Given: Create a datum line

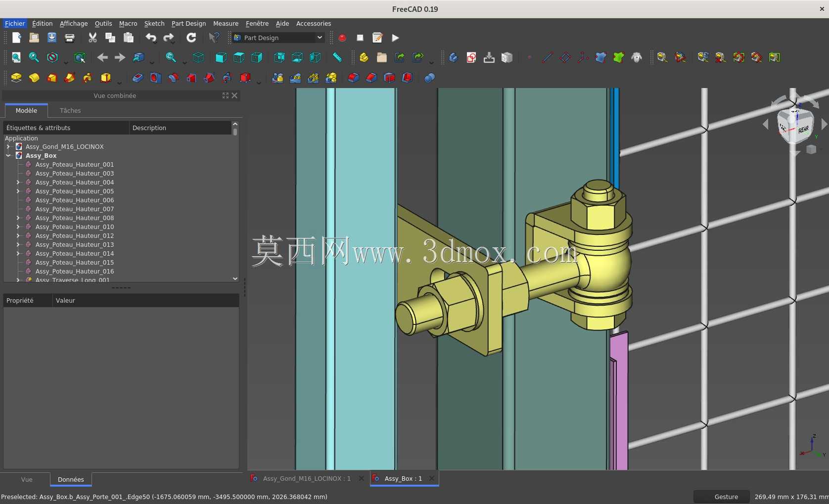Looking at the screenshot, I should (547, 57).
